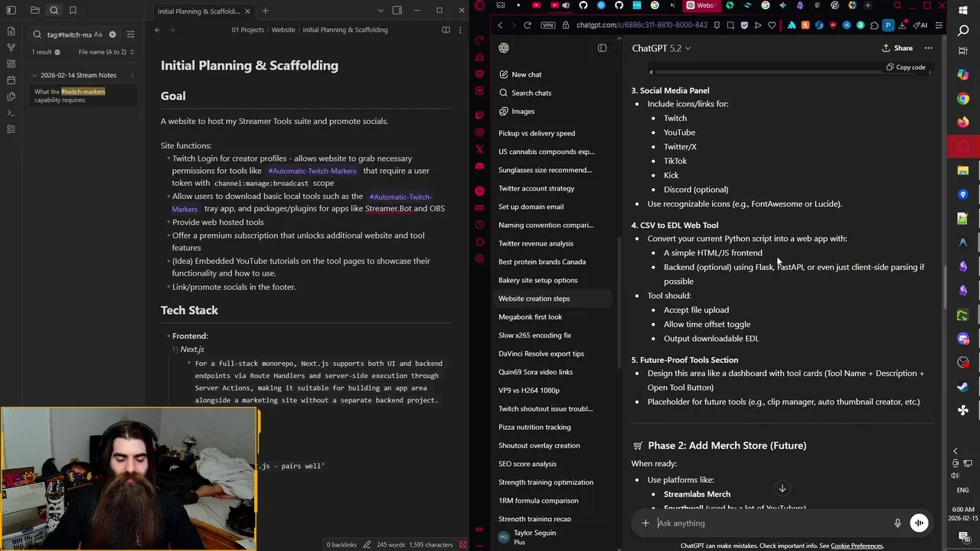Select the active 'Webs' ChatGPT browser tab

click(x=701, y=5)
